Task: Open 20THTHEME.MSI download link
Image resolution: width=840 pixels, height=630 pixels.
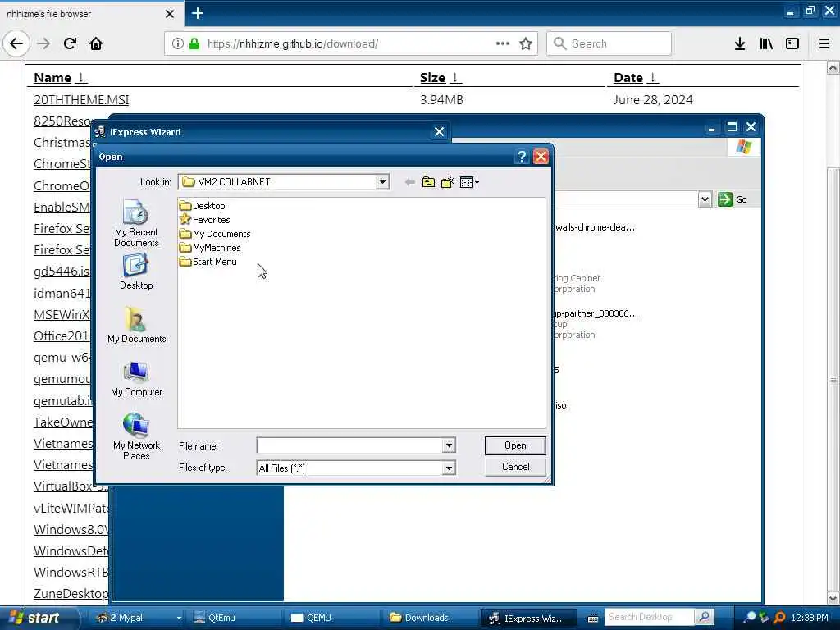Action: tap(81, 99)
